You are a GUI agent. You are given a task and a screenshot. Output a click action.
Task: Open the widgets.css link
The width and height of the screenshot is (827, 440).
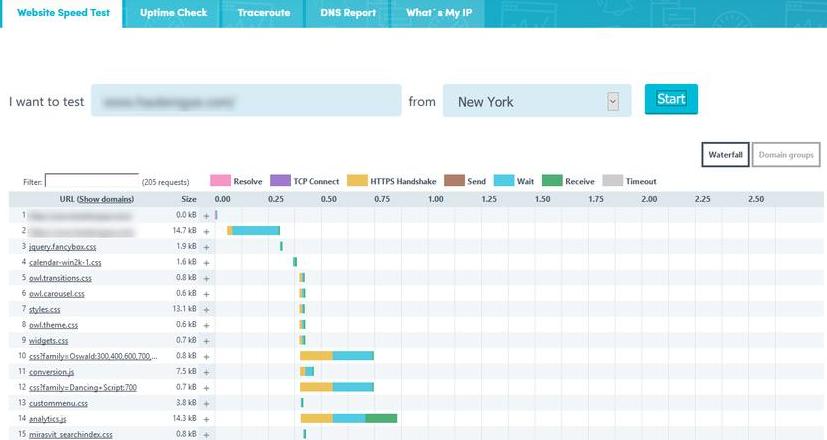pyautogui.click(x=49, y=340)
